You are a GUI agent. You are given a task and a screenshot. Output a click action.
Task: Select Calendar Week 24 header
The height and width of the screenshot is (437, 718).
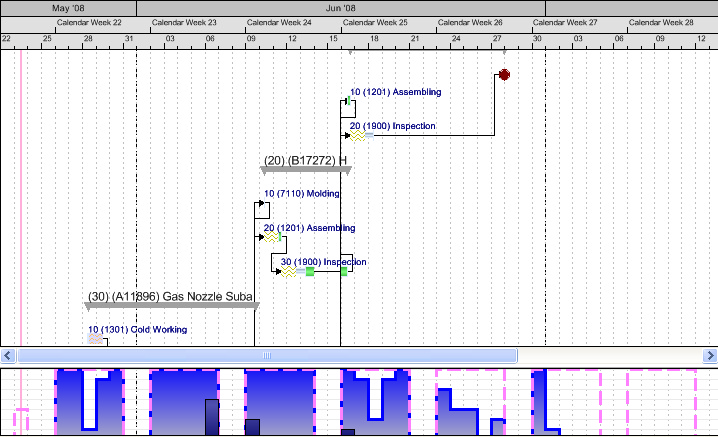279,22
